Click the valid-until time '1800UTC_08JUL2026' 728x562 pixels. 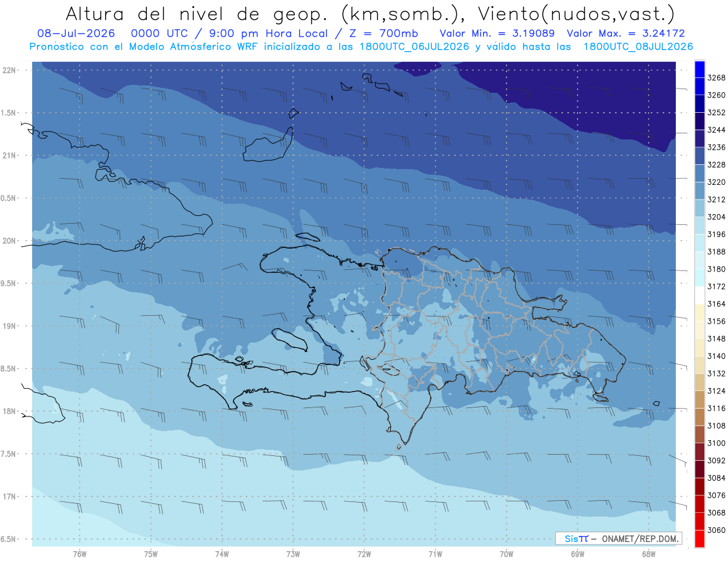click(x=638, y=47)
